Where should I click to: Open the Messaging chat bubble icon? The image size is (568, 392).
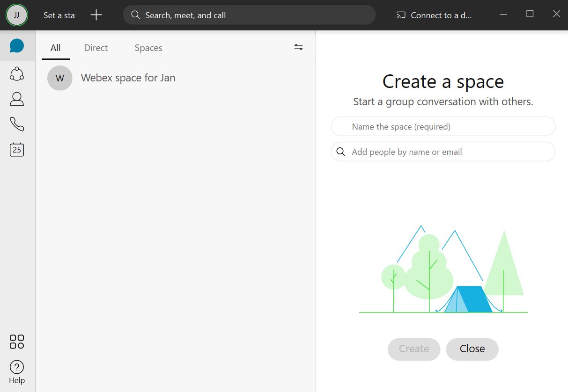pos(17,46)
